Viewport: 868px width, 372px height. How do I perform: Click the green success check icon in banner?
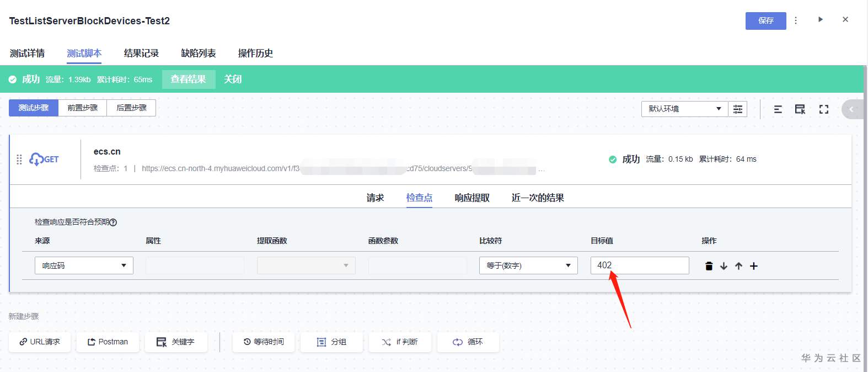click(13, 79)
